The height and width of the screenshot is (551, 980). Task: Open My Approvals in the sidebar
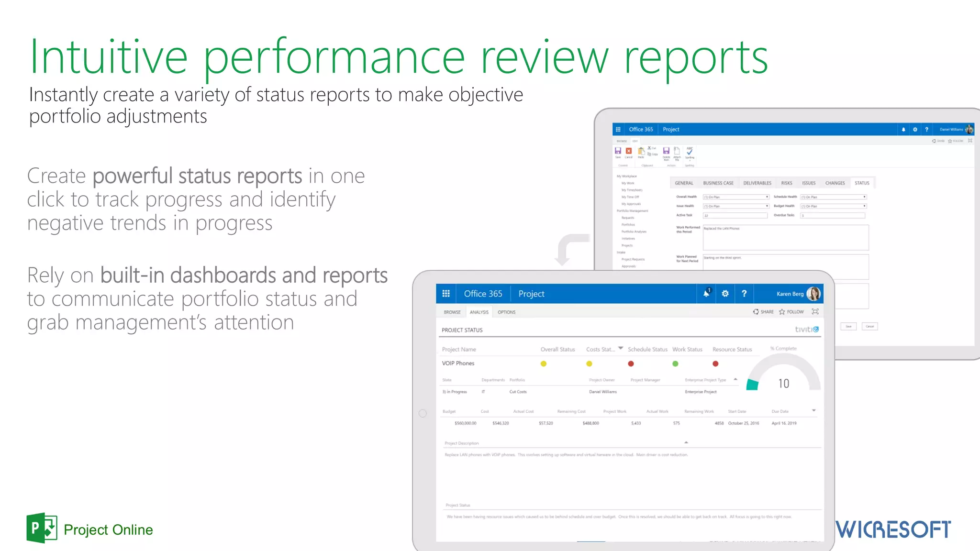click(x=631, y=204)
